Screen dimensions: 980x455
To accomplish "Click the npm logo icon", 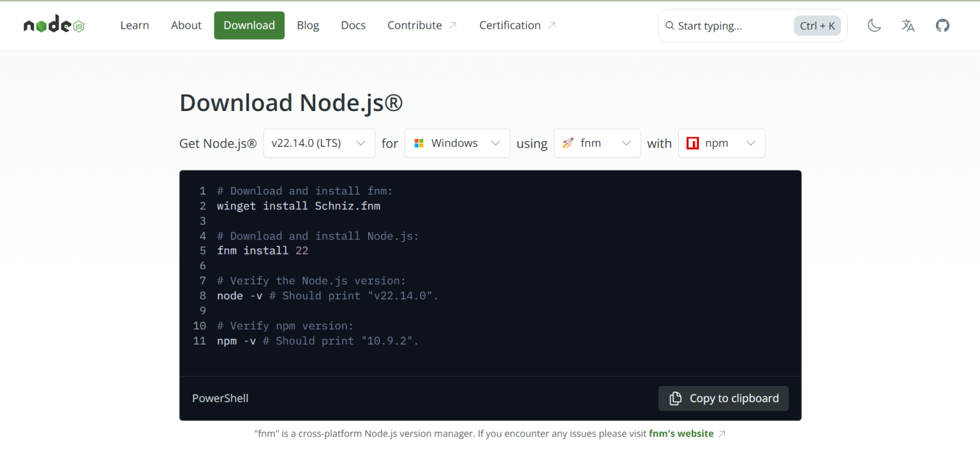I will (x=693, y=143).
